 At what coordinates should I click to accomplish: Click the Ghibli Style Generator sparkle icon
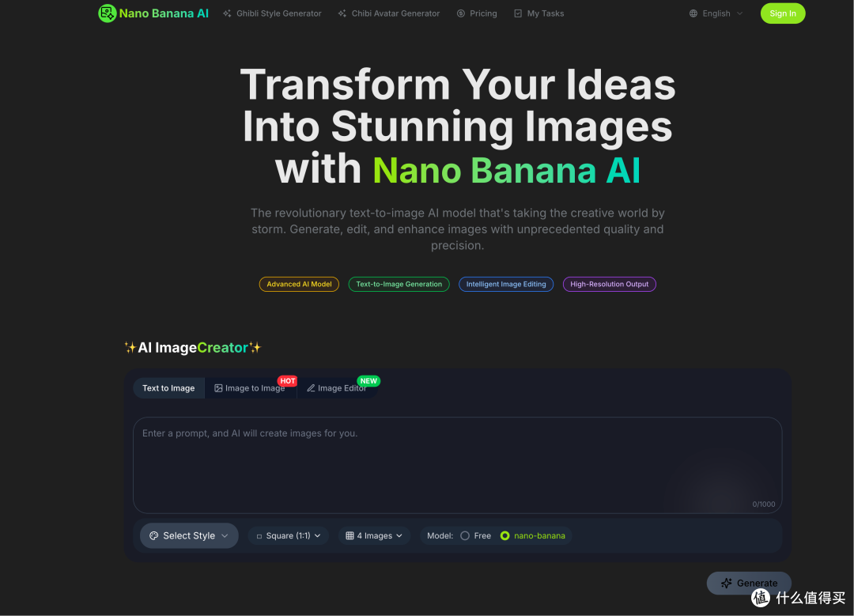pos(227,13)
